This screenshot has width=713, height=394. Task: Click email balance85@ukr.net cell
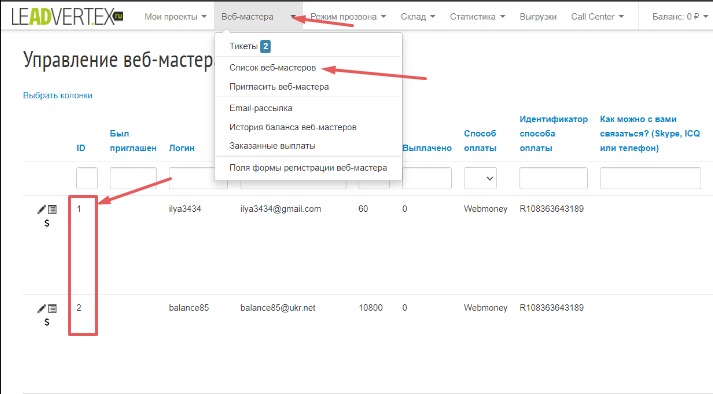(278, 308)
